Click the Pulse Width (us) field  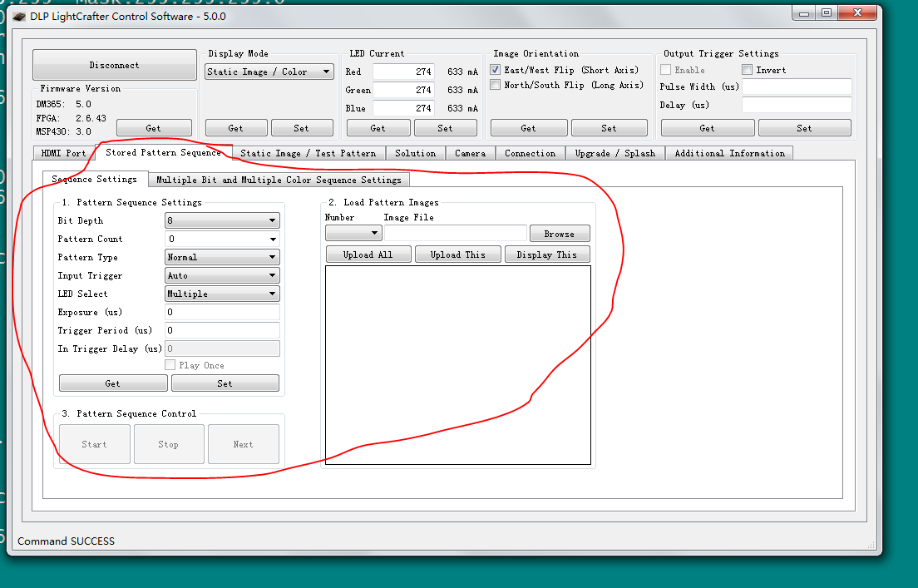tap(797, 86)
